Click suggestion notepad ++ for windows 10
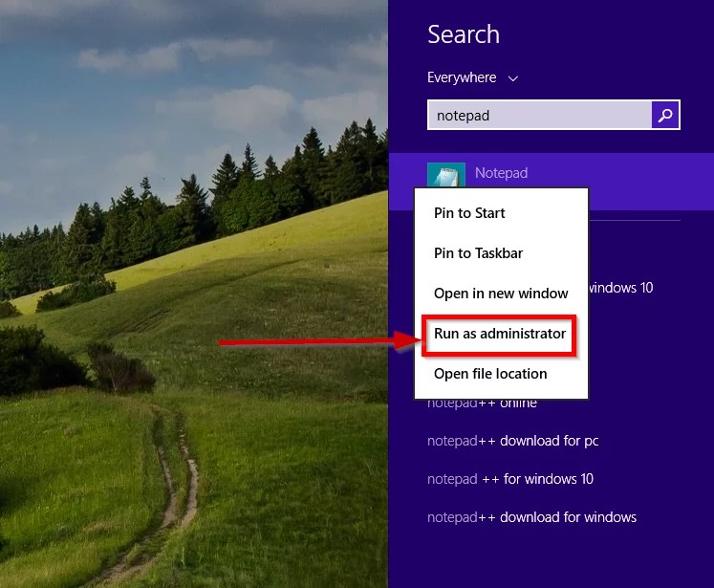This screenshot has width=714, height=588. pyautogui.click(x=510, y=479)
